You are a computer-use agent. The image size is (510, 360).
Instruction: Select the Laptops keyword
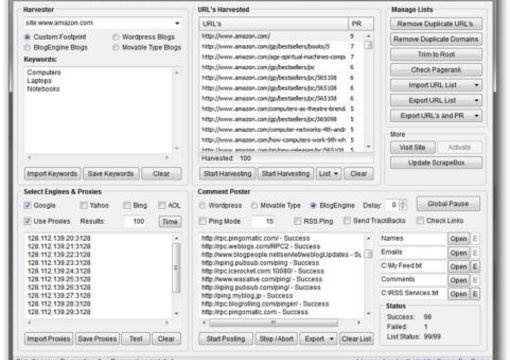point(39,81)
